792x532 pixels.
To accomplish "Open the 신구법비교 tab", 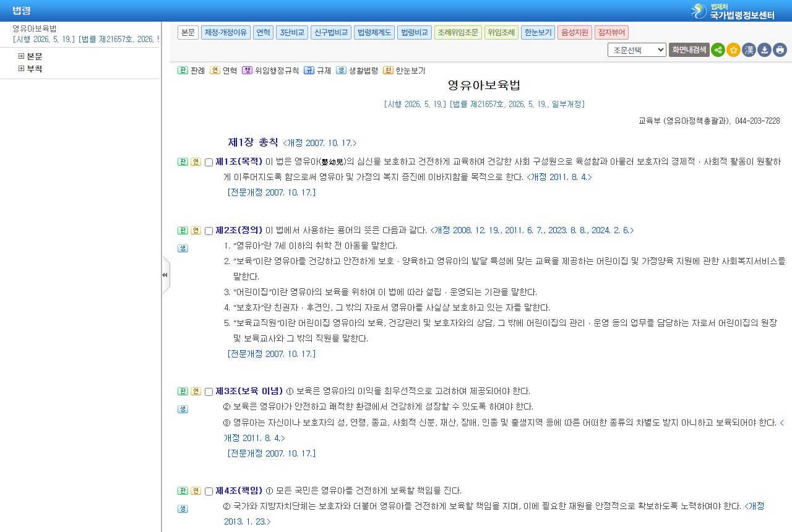I will 331,33.
